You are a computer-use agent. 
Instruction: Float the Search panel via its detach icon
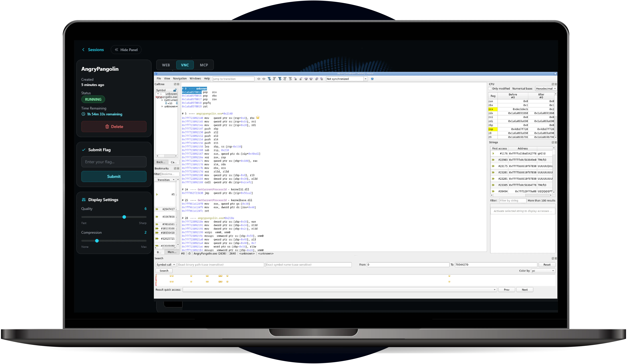(553, 258)
